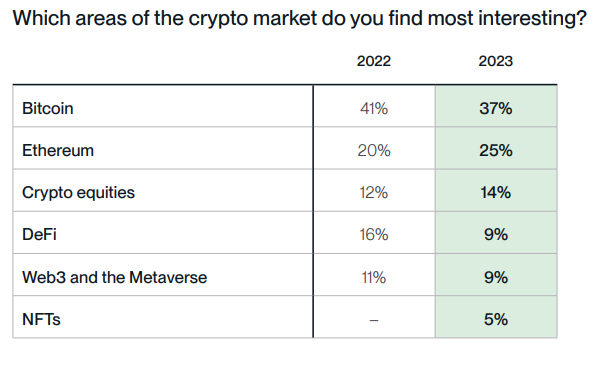The image size is (598, 376).
Task: Select Ethereum's 25% highlighted cell
Action: click(x=496, y=150)
